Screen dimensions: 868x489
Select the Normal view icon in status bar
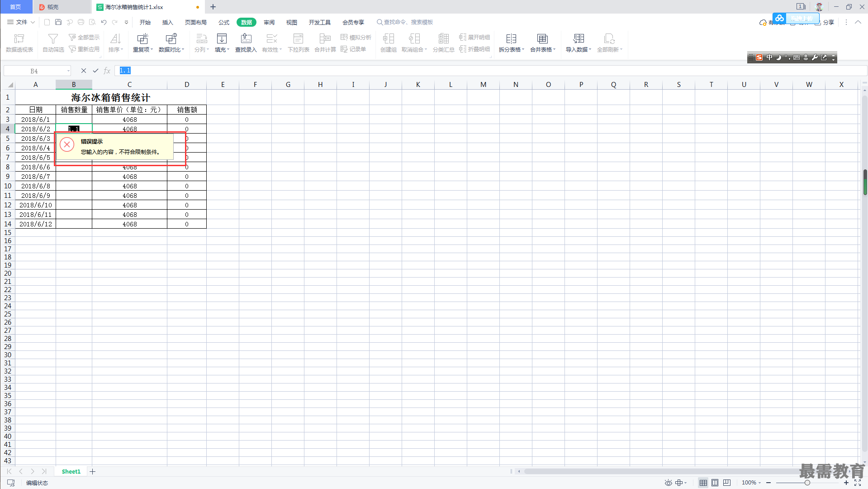pyautogui.click(x=703, y=483)
